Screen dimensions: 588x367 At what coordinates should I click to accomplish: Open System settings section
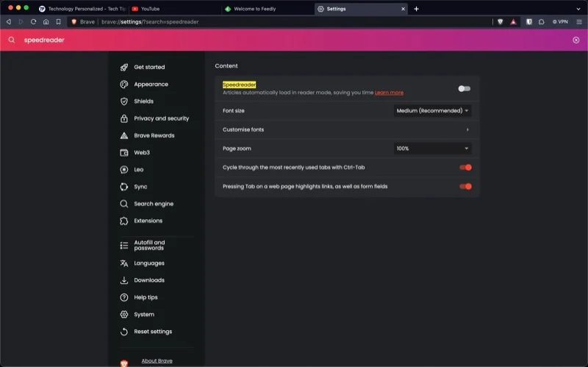coord(144,315)
